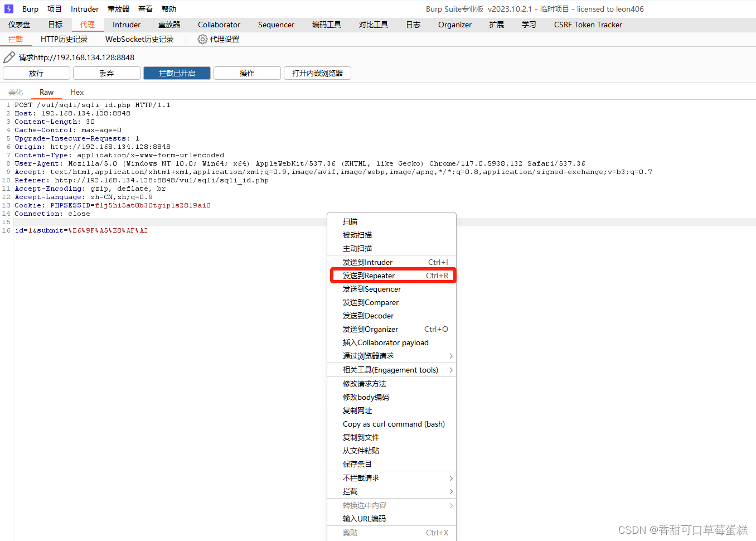Choose 从文件粘贴 in context menu
The height and width of the screenshot is (541, 756).
pyautogui.click(x=391, y=451)
